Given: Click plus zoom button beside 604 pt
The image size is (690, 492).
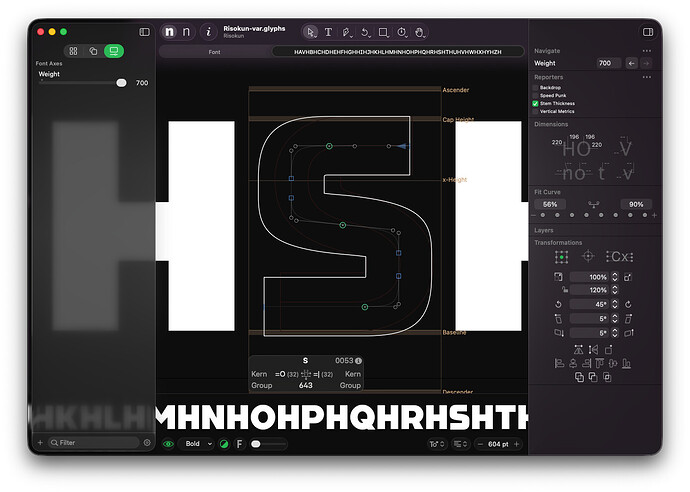Looking at the screenshot, I should click(x=517, y=444).
